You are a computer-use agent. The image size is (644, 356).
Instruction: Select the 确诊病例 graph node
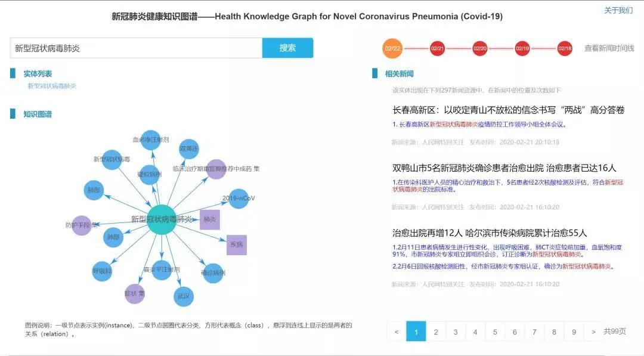[213, 273]
